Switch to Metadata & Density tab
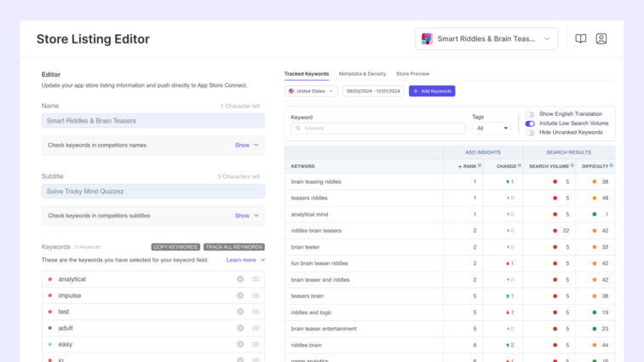Screen dimensions: 644x362 362,74
